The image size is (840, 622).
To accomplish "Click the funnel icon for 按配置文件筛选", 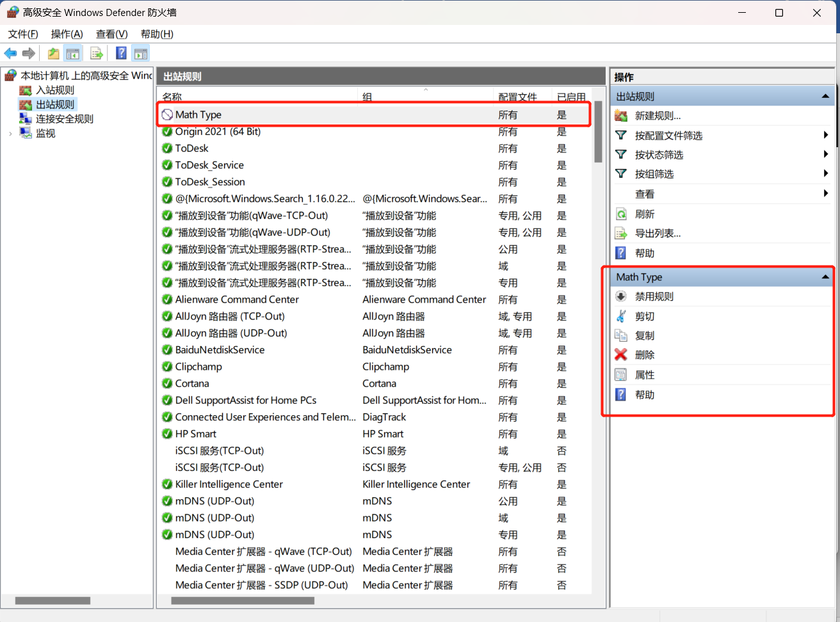I will pos(621,135).
